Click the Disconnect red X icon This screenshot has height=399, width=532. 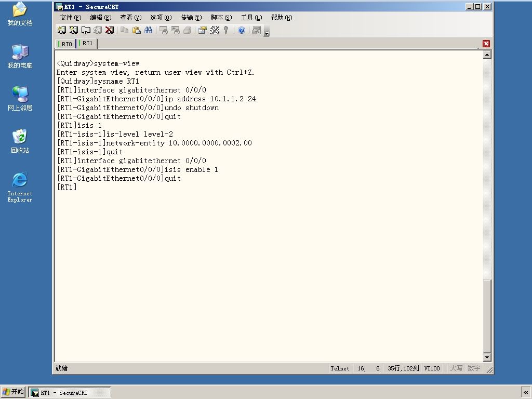click(109, 30)
